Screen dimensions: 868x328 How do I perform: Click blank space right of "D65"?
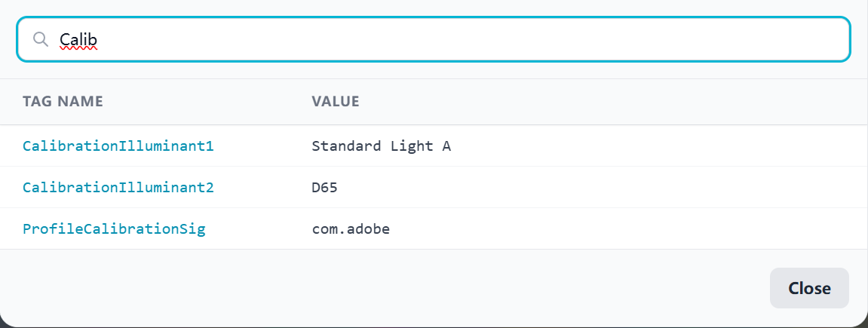pyautogui.click(x=603, y=188)
